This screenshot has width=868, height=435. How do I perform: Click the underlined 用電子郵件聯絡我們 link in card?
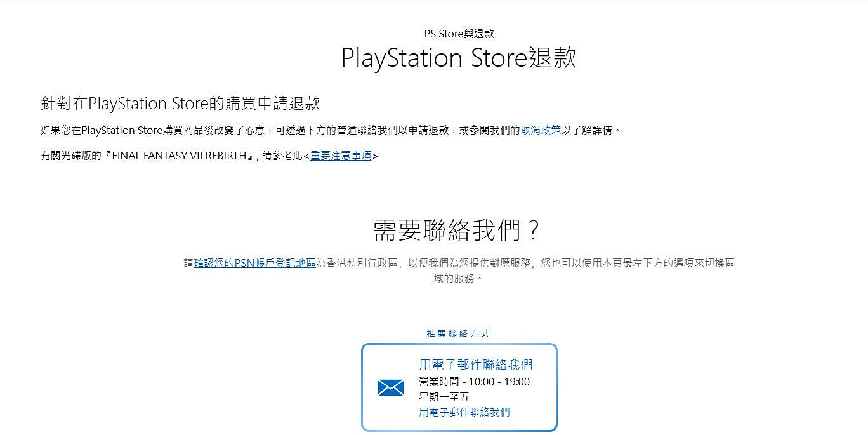pos(464,412)
